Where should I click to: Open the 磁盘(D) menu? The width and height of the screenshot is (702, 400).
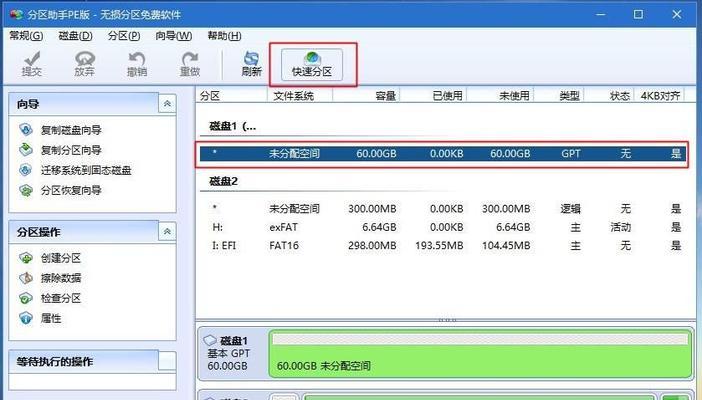point(75,36)
